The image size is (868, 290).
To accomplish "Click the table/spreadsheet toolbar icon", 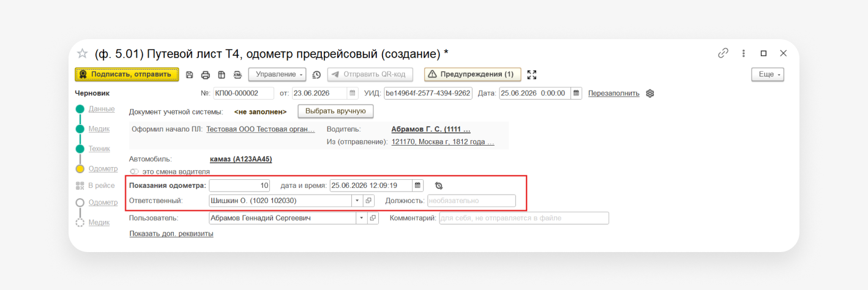I will point(222,75).
